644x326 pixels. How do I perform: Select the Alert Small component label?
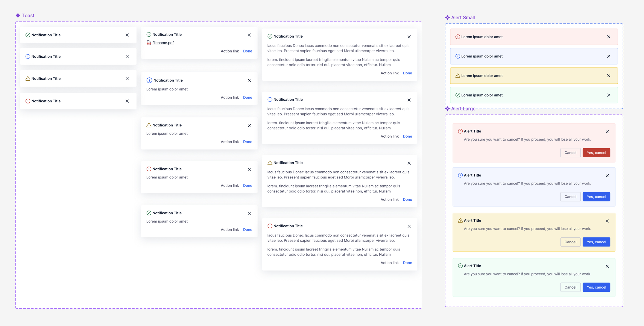[463, 18]
